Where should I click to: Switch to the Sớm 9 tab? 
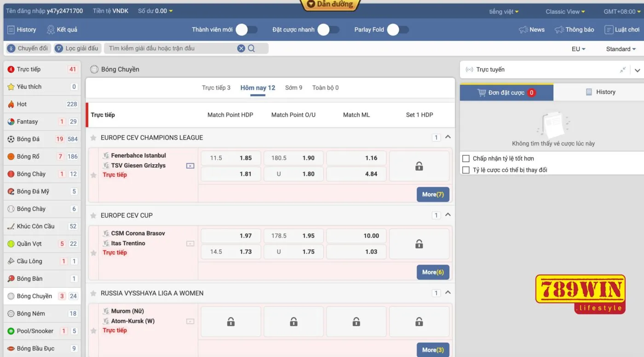pos(293,88)
